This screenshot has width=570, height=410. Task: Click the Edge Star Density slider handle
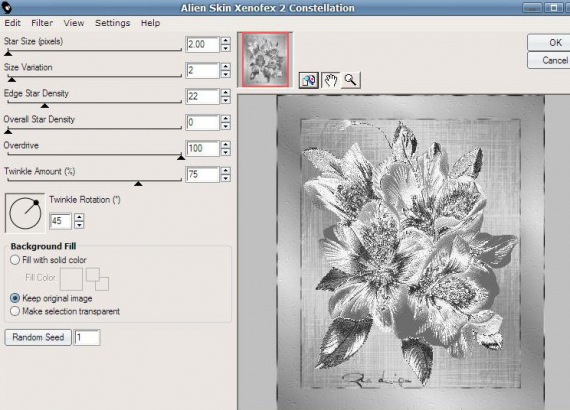(x=44, y=105)
